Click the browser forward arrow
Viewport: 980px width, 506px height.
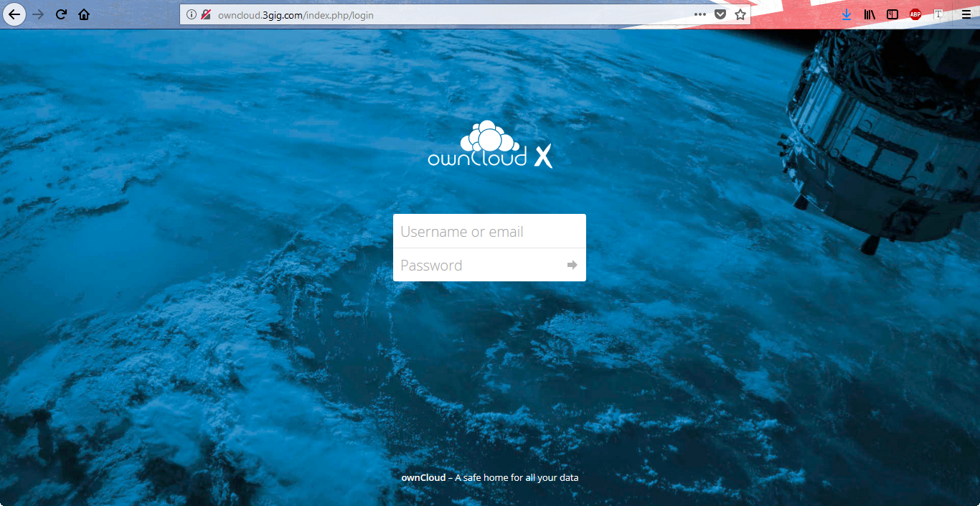(38, 14)
